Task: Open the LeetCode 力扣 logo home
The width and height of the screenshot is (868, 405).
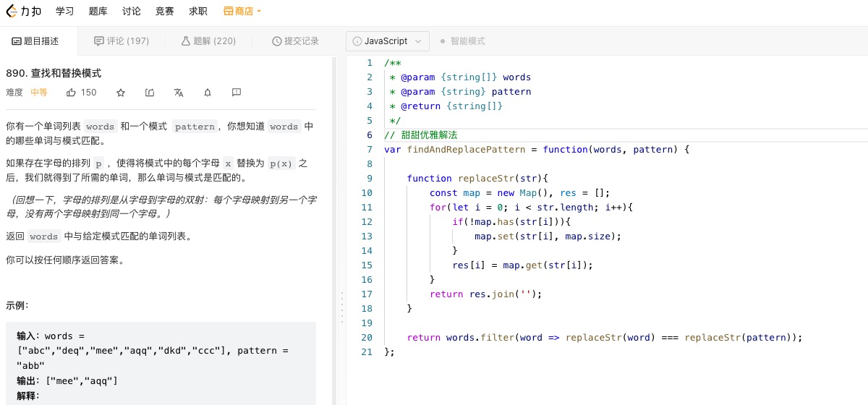Action: pyautogui.click(x=24, y=11)
